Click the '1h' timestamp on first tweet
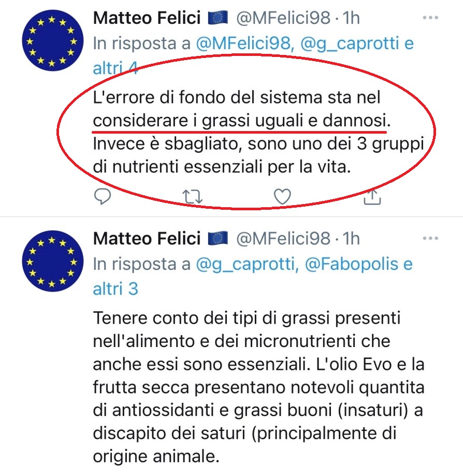 coord(351,18)
